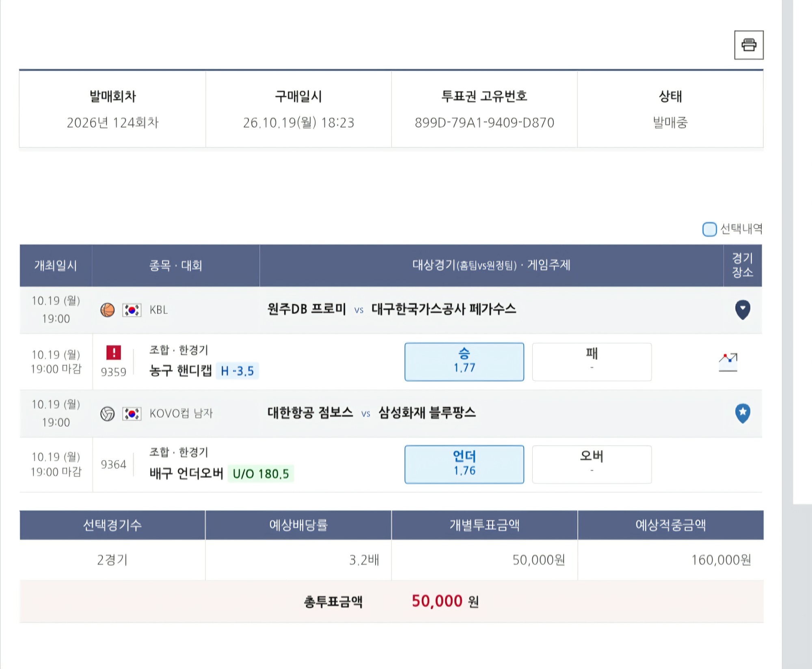
Task: Select 패 option for basketball handicap
Action: (x=592, y=362)
